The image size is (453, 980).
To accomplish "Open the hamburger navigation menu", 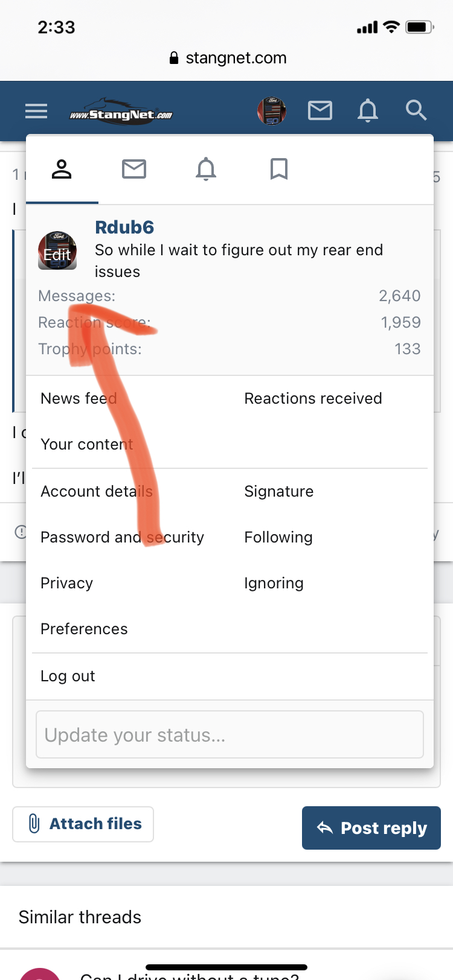I will pos(36,111).
